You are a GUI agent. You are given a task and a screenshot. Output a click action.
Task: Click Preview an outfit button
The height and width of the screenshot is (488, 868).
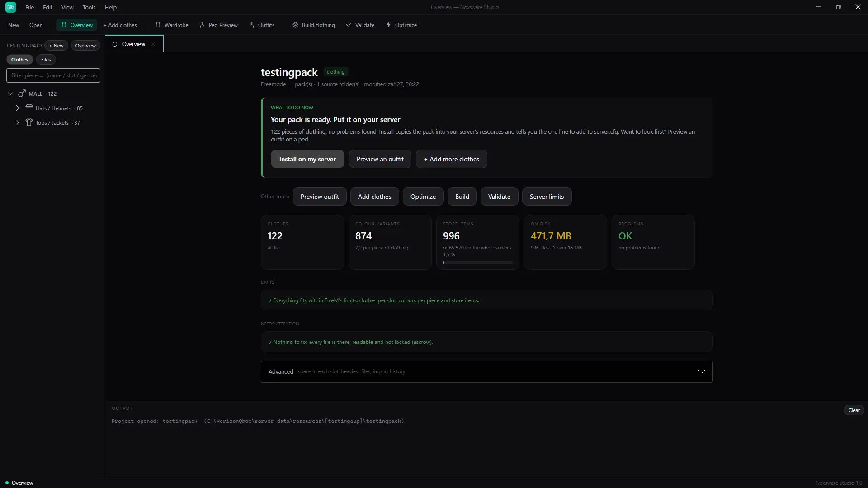[x=380, y=159]
